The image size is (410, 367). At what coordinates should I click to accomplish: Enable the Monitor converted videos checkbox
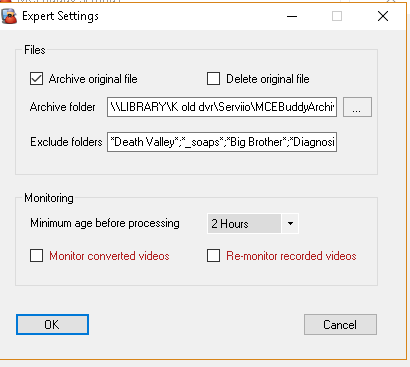[36, 256]
